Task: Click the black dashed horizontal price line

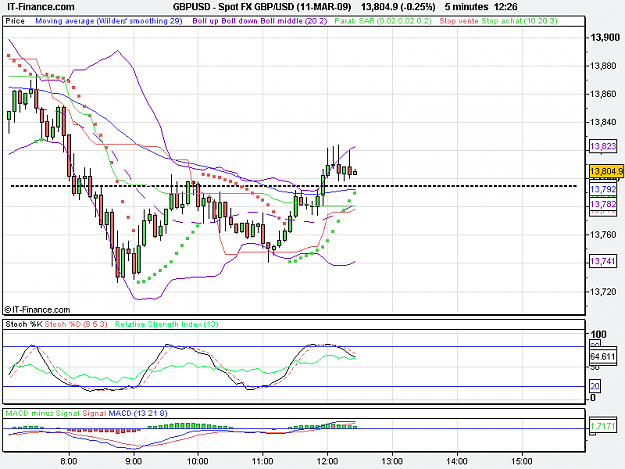Action: pyautogui.click(x=293, y=186)
